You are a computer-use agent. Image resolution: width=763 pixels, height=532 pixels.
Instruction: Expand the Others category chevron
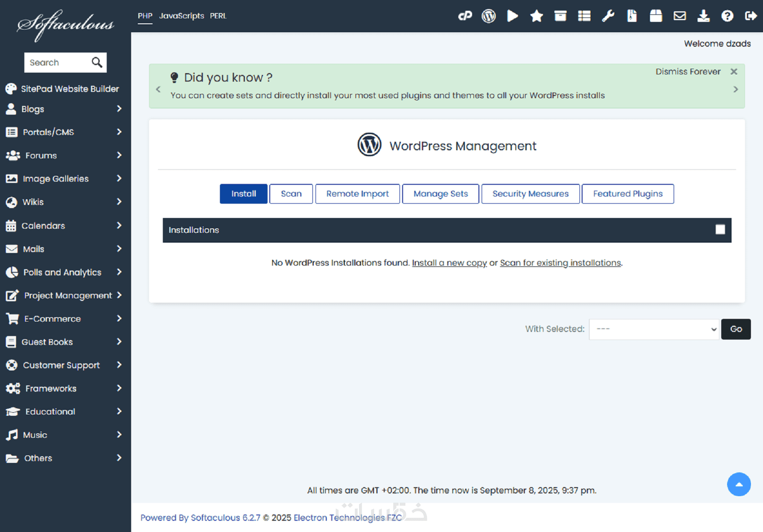[x=119, y=458]
